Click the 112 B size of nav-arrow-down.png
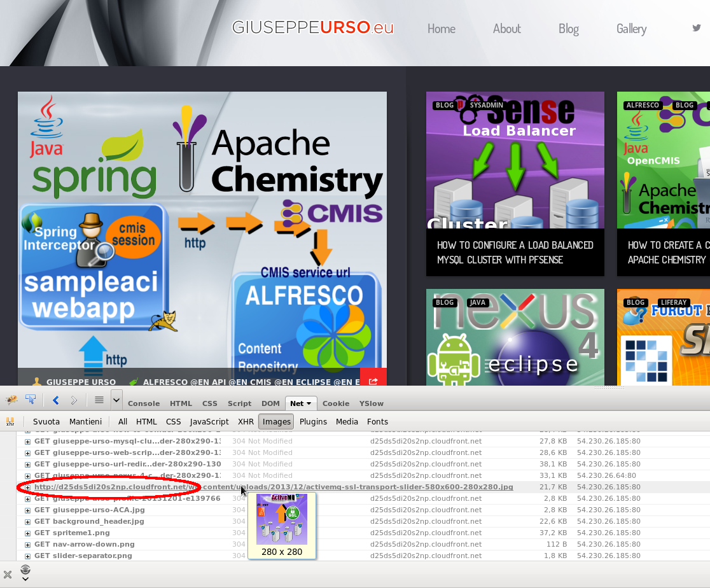 557,545
